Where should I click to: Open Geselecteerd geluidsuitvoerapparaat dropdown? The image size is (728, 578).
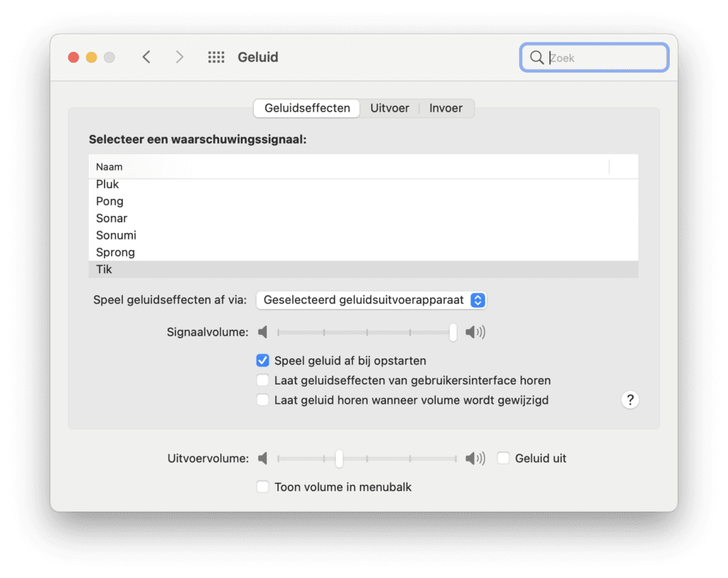point(371,300)
